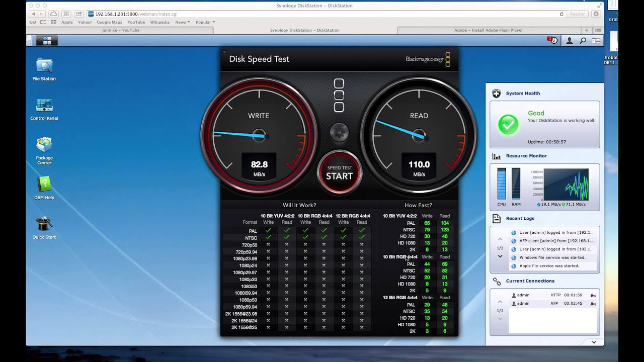Open DSM main menu grid button

(x=47, y=41)
